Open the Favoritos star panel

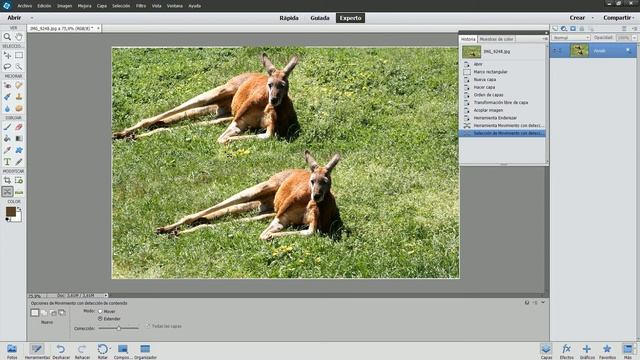[607, 351]
